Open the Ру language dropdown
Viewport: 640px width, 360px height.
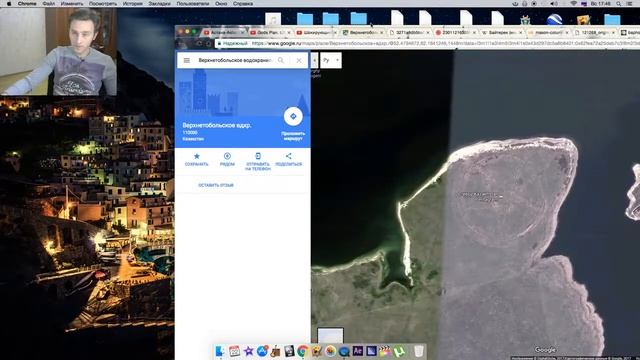[331, 60]
